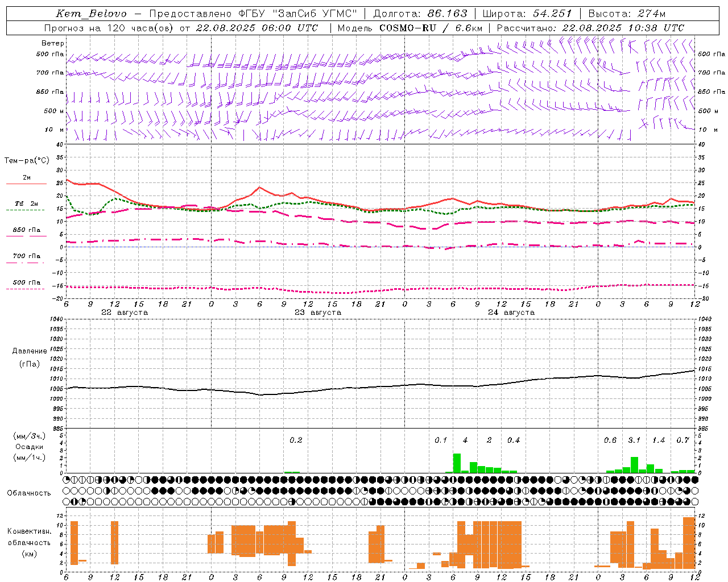Click the 850 гПа temperature legend line
The height and width of the screenshot is (582, 728).
26,235
